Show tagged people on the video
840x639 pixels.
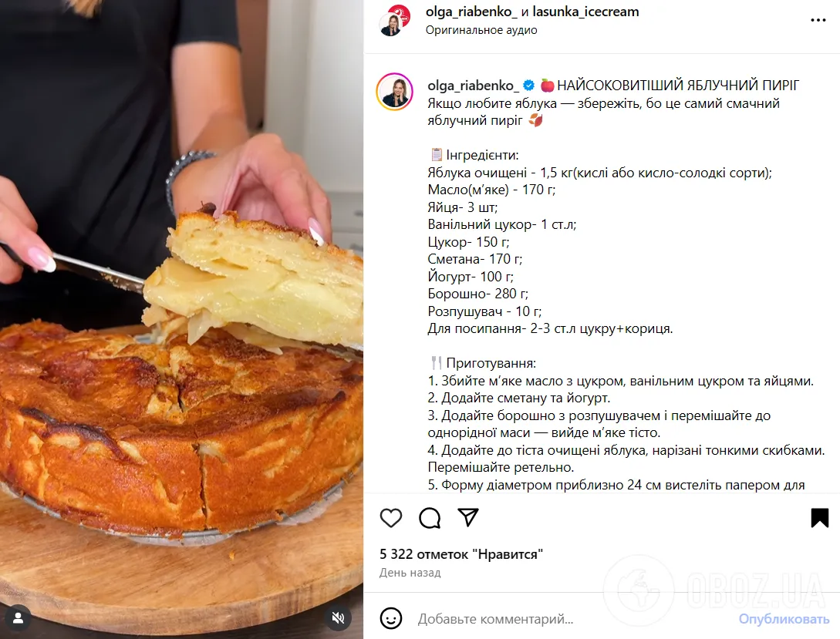(x=19, y=619)
